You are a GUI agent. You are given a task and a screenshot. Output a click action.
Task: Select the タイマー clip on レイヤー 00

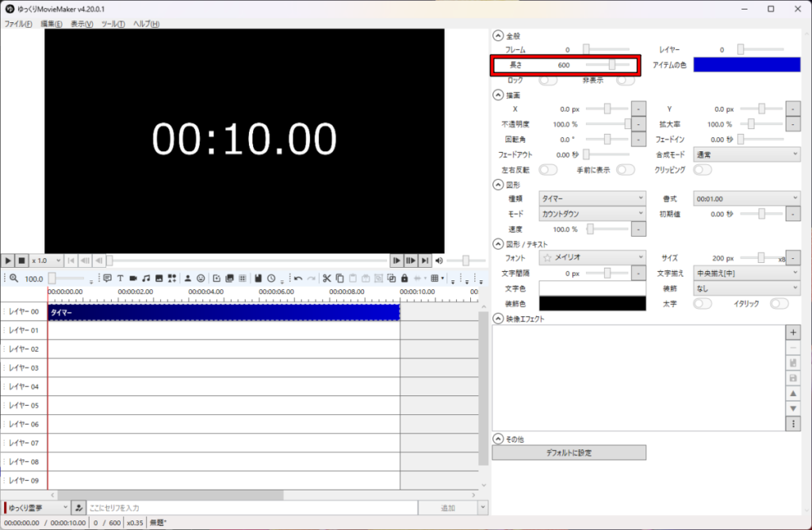click(224, 312)
